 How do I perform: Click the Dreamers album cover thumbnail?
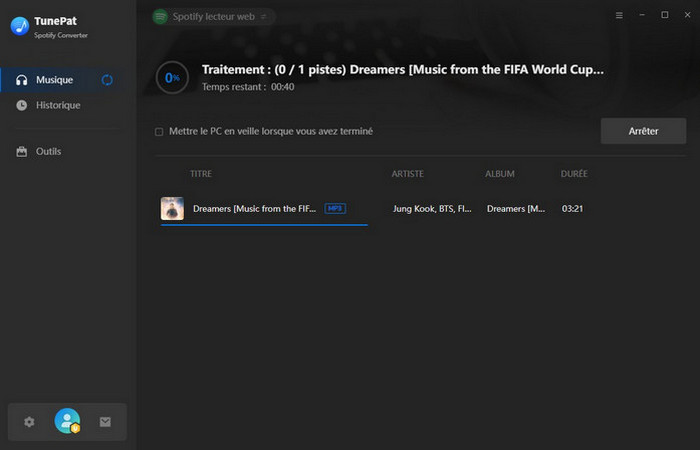(172, 208)
